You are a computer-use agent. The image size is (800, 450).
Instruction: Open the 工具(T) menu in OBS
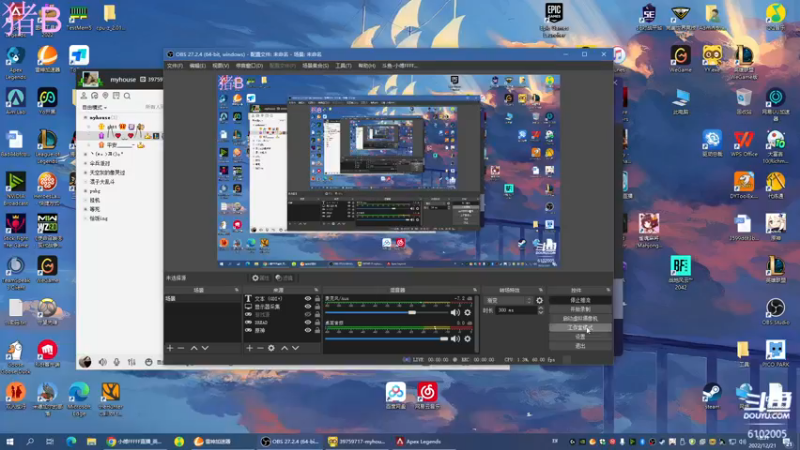[343, 66]
